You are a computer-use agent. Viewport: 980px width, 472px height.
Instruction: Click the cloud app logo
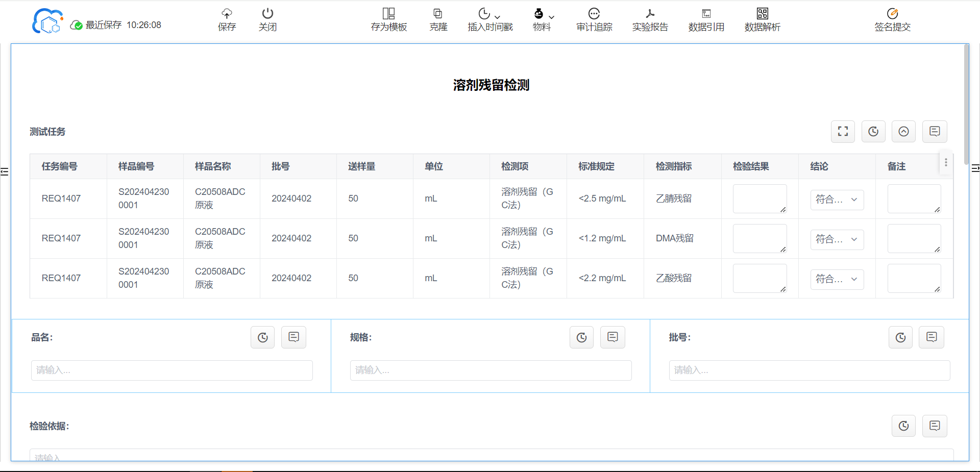coord(47,21)
